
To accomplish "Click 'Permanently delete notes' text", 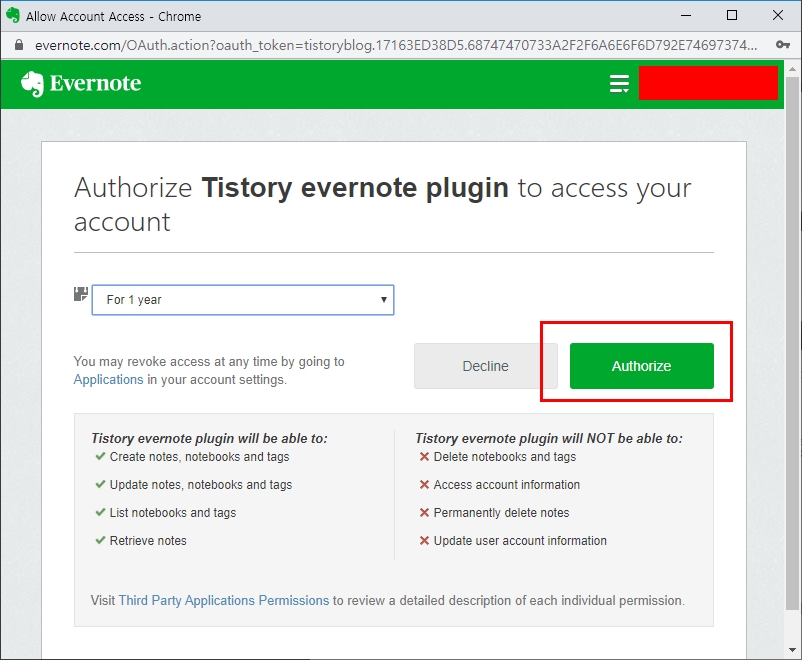I will (501, 513).
